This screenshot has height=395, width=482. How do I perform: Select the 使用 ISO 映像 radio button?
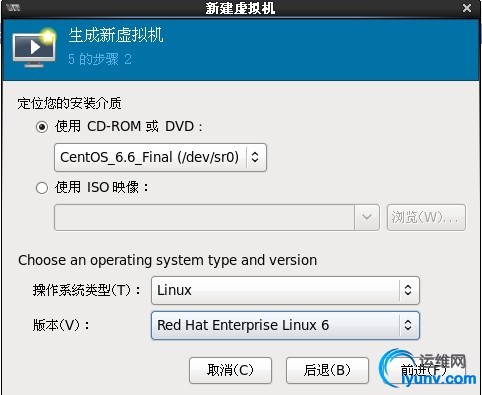click(x=42, y=188)
